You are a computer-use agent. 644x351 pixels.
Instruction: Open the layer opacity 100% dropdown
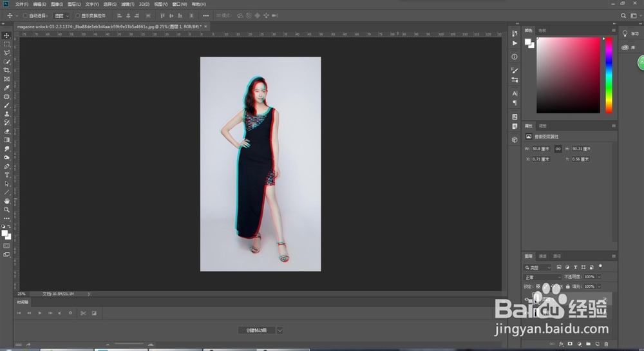(x=599, y=277)
